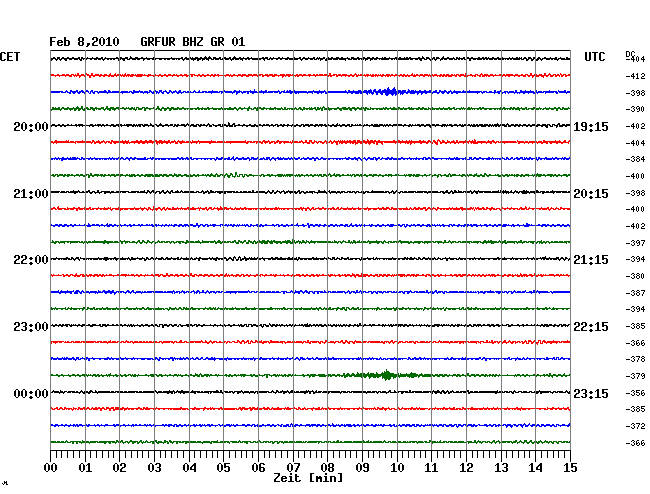Image resolution: width=650 pixels, height=494 pixels.
Task: Click minute tick label "12" on time axis
Action: 466,468
